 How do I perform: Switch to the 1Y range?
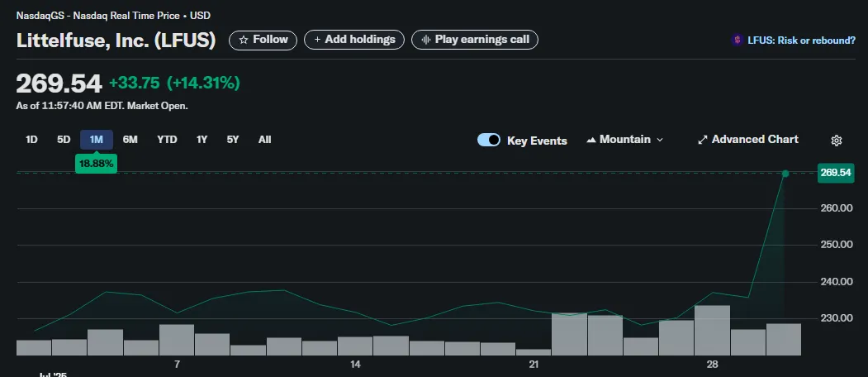(202, 140)
